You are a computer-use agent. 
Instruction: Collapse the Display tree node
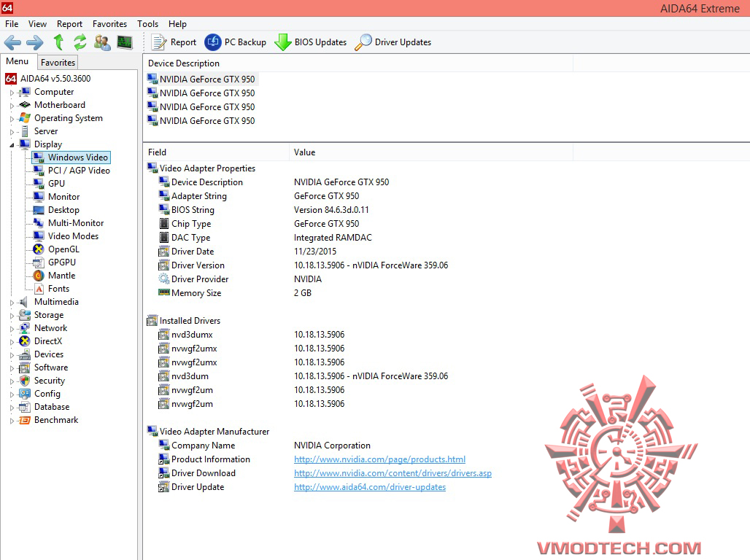pos(12,145)
